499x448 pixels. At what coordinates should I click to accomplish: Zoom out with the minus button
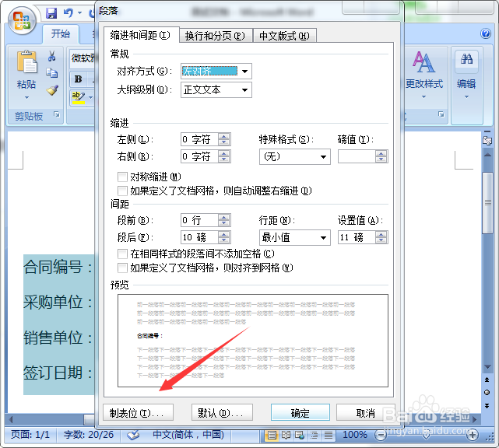point(380,435)
